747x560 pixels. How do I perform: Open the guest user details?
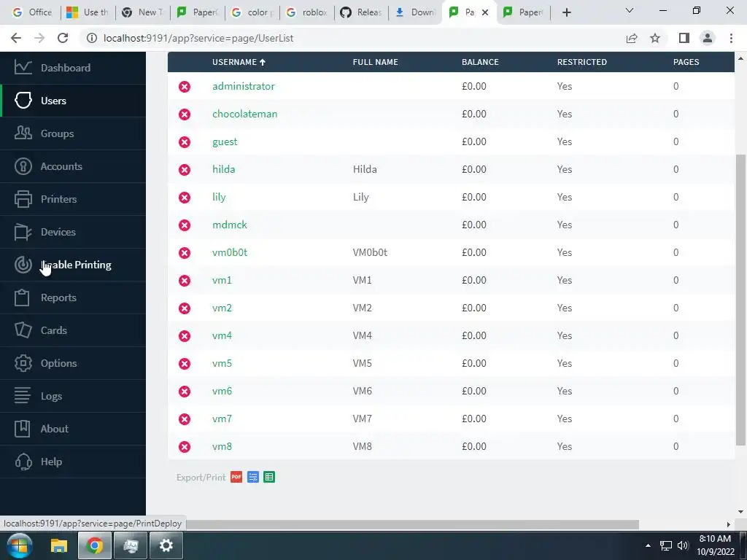[225, 142]
